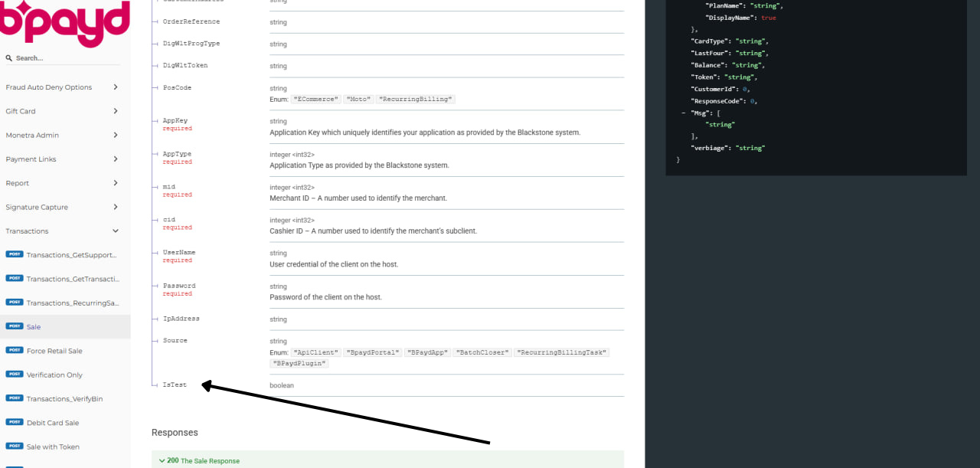Click the cid parameter name
Screen dimensions: 980x468
pos(169,220)
